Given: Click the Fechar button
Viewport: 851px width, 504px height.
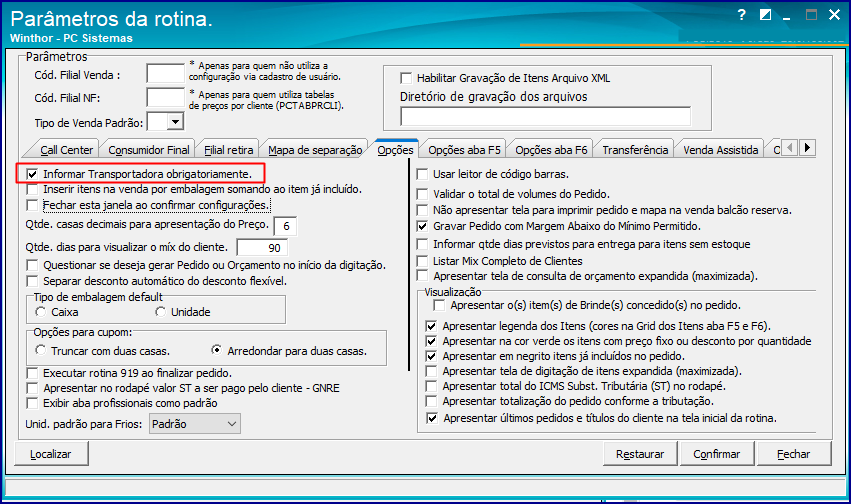Looking at the screenshot, I should (x=793, y=454).
